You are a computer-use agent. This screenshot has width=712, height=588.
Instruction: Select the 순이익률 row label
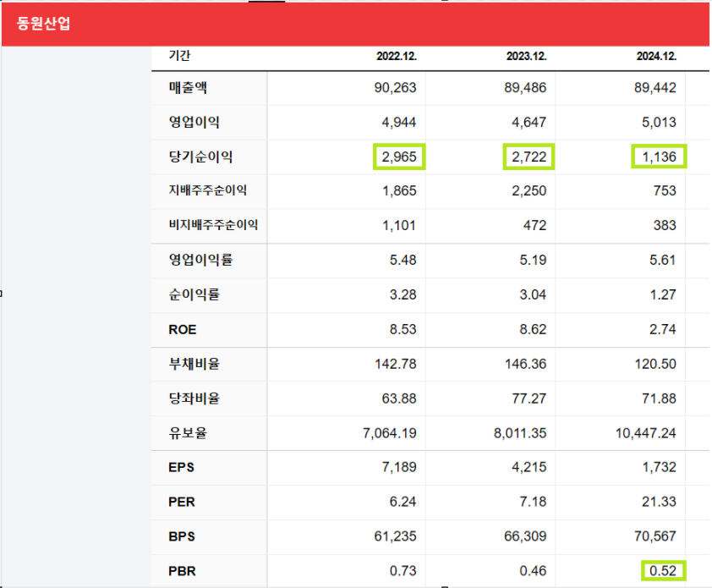(x=194, y=294)
